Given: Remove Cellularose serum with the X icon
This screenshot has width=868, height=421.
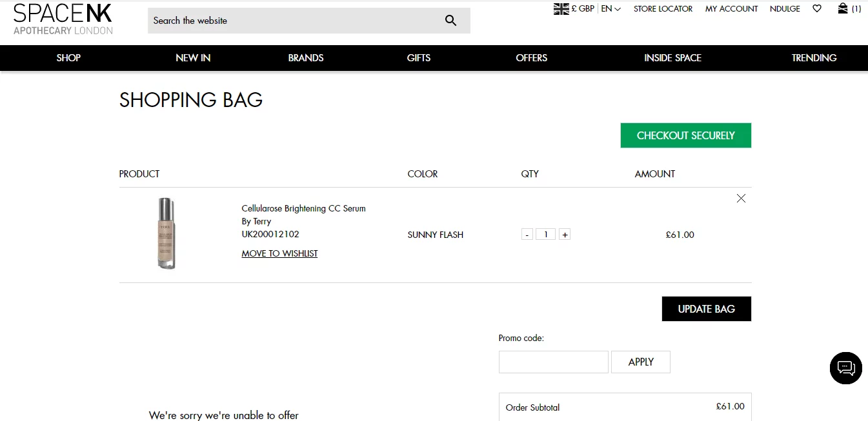Looking at the screenshot, I should [x=741, y=198].
